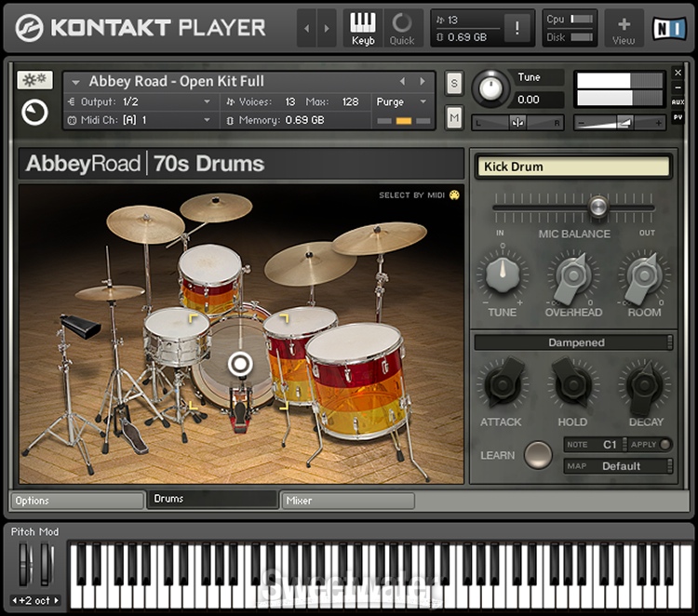This screenshot has height=616, width=698.
Task: Switch to the Drums tab
Action: [213, 499]
